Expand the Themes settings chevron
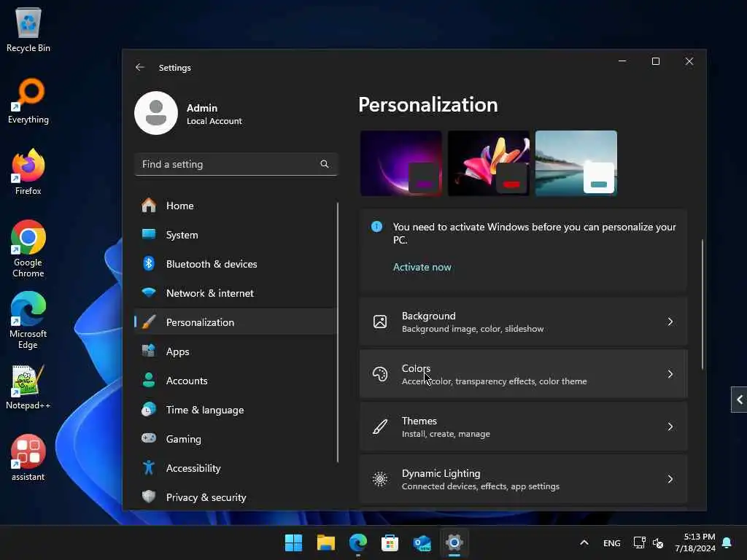 click(670, 427)
